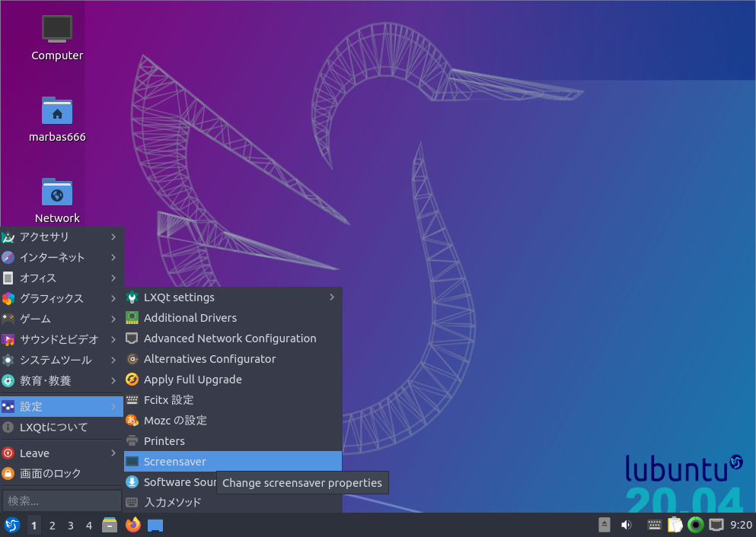Open the LXQtについて menu item
Image resolution: width=756 pixels, height=537 pixels.
coord(62,427)
